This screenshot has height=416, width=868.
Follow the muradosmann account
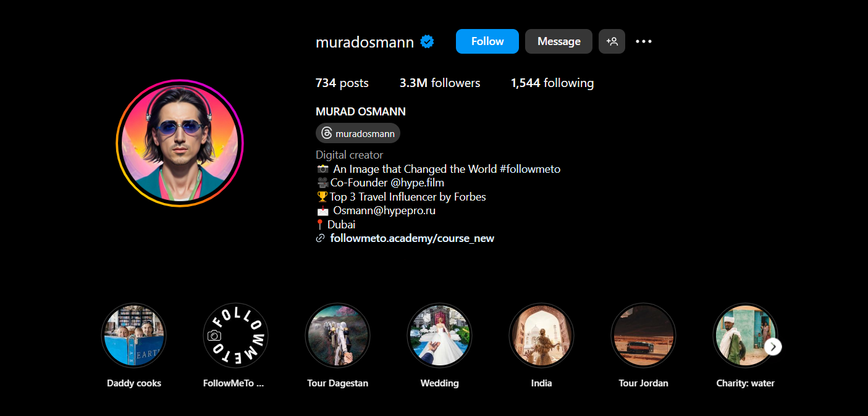tap(487, 41)
